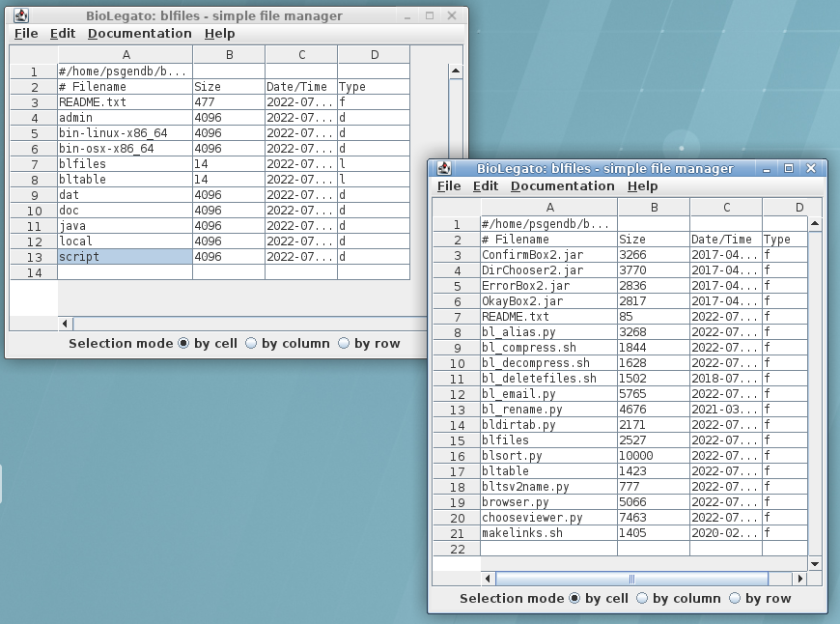The height and width of the screenshot is (624, 840).
Task: Click the scroll-down arrow in the lower-right window
Action: (814, 563)
